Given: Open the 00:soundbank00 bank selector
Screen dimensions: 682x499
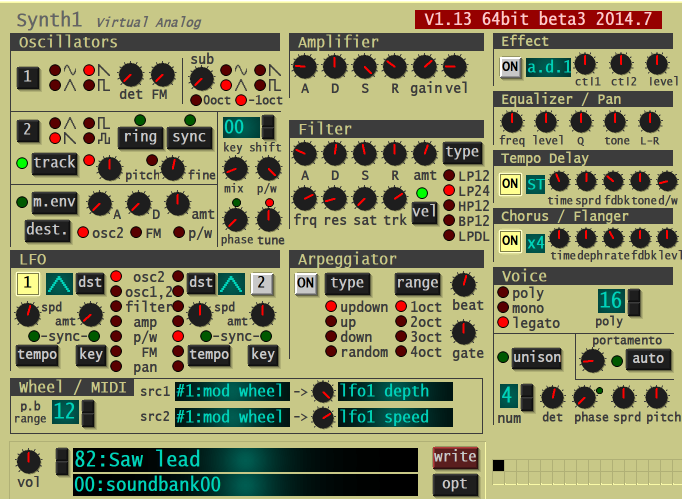Looking at the screenshot, I should 245,485.
